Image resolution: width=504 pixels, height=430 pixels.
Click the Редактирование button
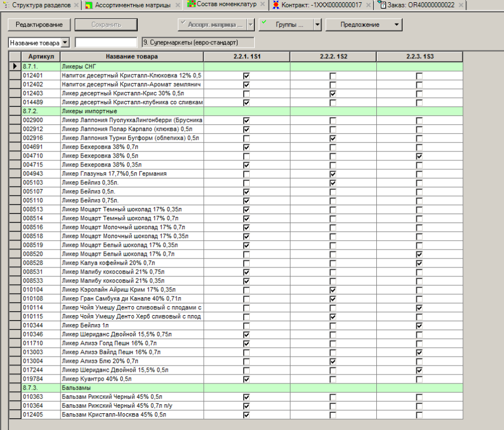click(x=39, y=25)
